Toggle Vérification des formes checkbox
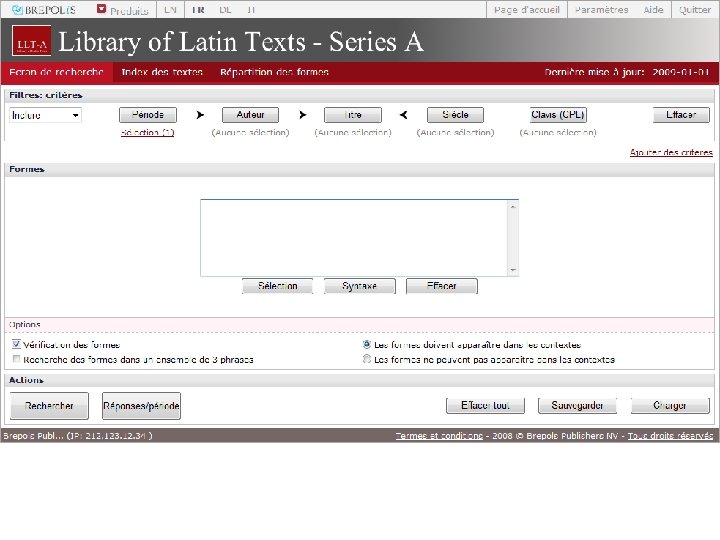The image size is (720, 540). [17, 344]
